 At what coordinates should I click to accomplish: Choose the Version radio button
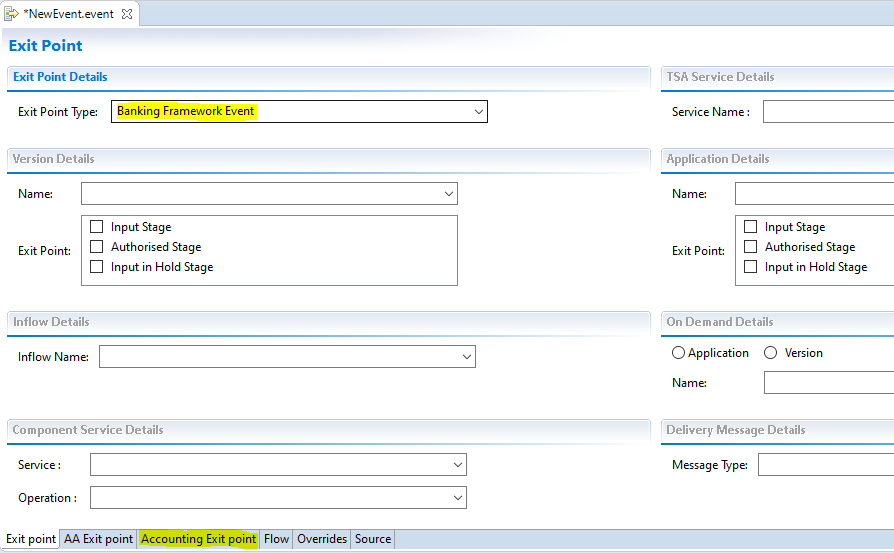pos(771,353)
